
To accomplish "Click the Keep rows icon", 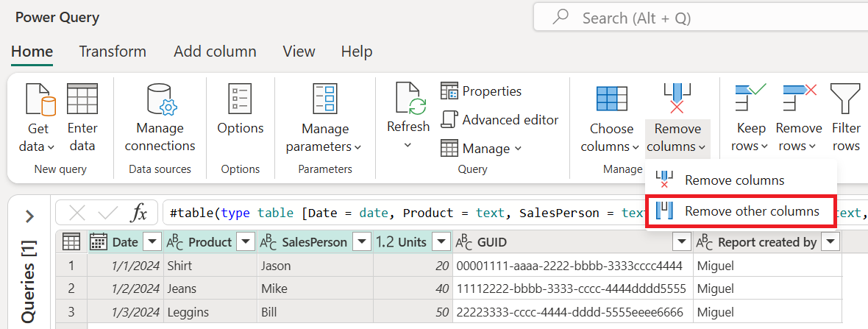I will point(750,99).
